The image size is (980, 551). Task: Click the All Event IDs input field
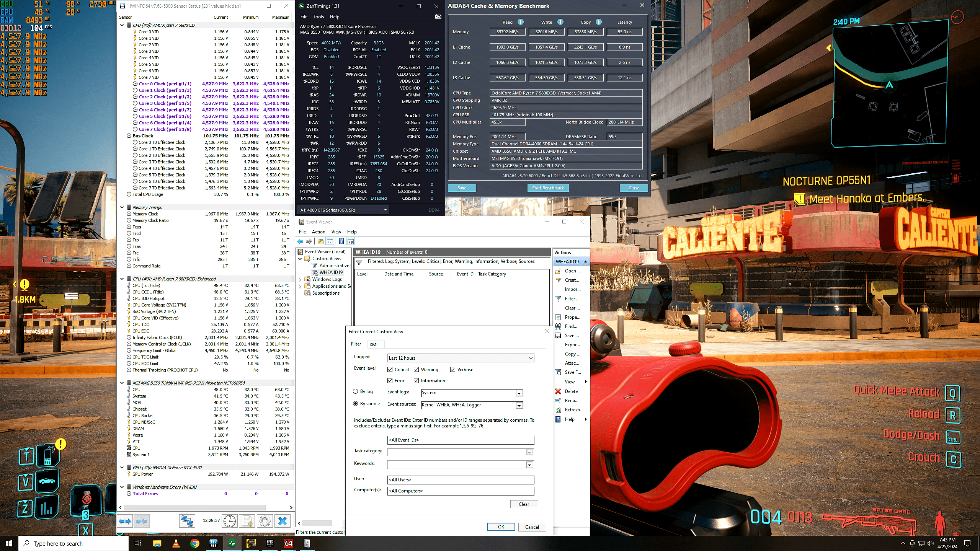coord(461,440)
